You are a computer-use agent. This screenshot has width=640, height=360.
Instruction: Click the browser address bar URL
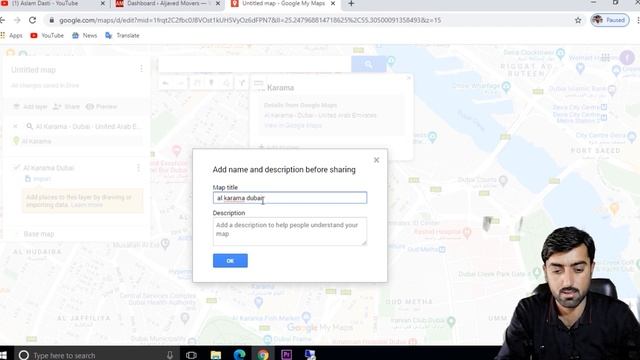(x=250, y=20)
